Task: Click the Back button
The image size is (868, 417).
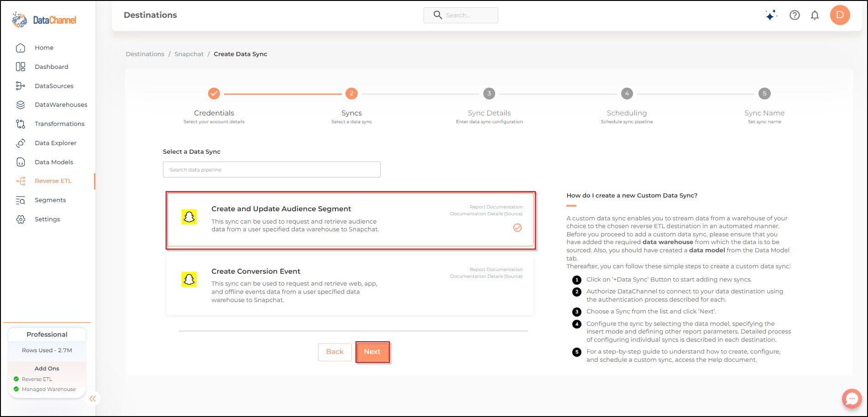Action: (335, 352)
